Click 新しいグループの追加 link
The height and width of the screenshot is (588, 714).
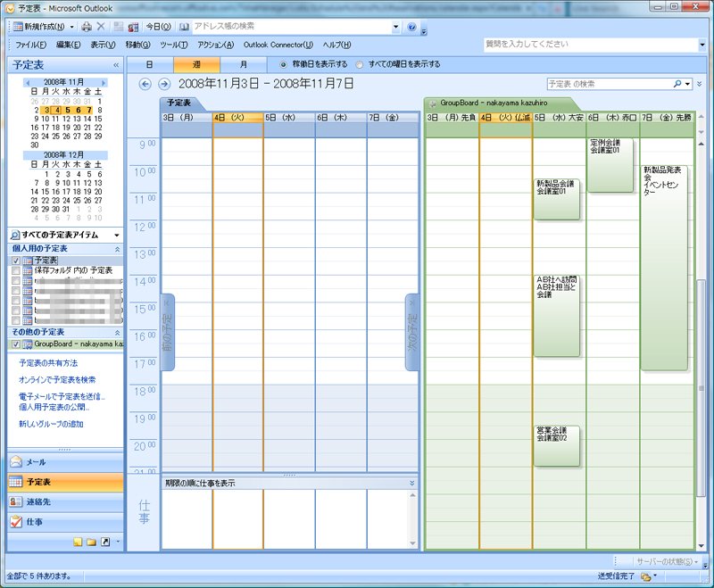pyautogui.click(x=51, y=424)
